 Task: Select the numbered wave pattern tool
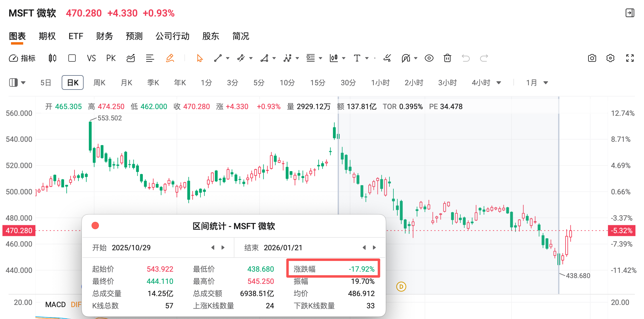(287, 58)
